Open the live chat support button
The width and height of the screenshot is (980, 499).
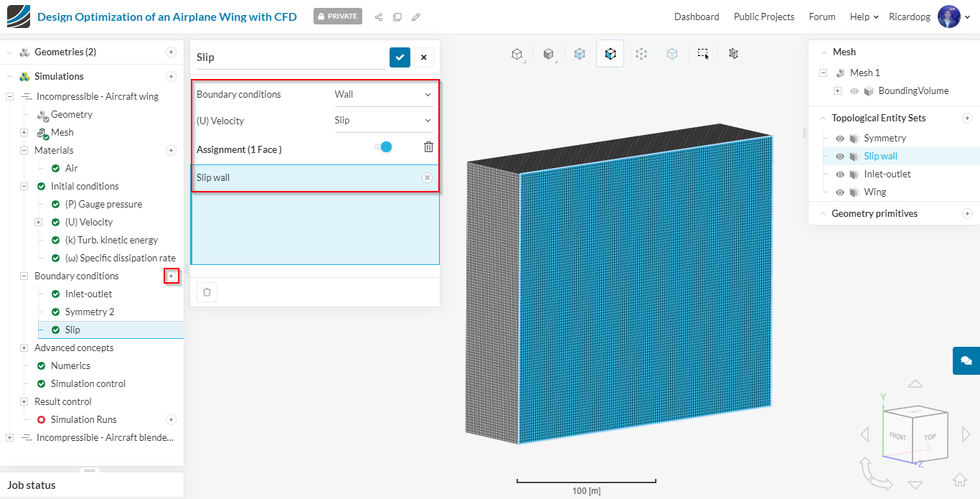pos(966,360)
